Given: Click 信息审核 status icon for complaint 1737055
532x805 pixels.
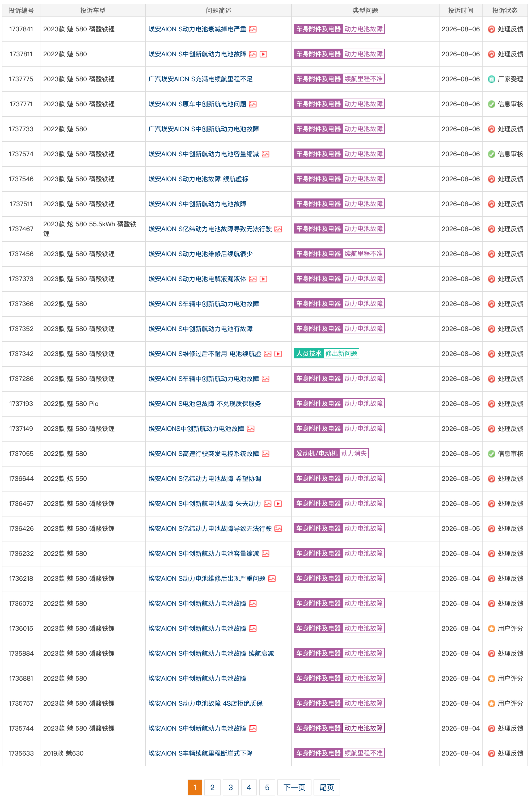Looking at the screenshot, I should [491, 454].
